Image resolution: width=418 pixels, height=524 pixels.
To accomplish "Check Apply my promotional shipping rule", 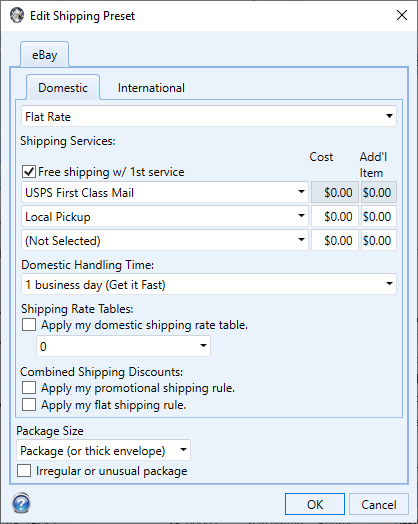I will pyautogui.click(x=29, y=388).
